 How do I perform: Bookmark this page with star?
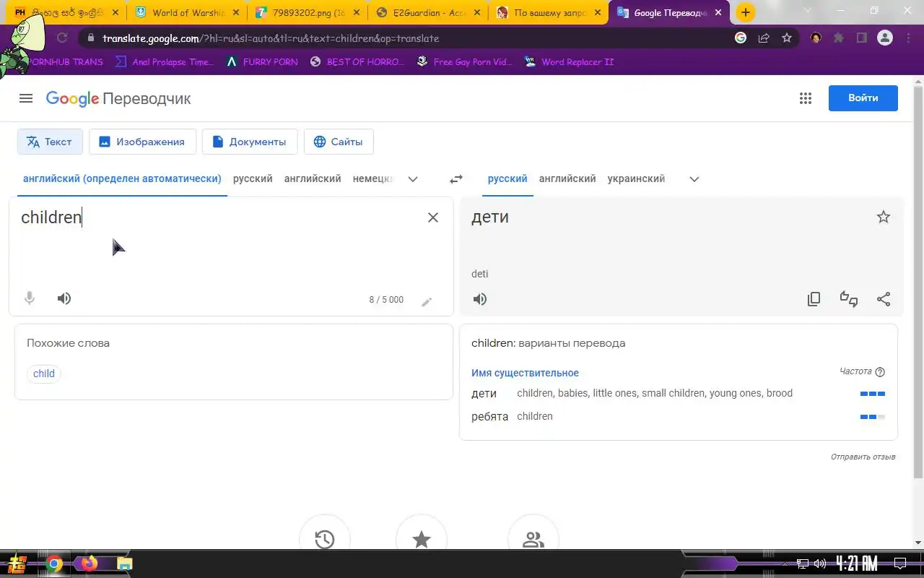[x=787, y=38]
